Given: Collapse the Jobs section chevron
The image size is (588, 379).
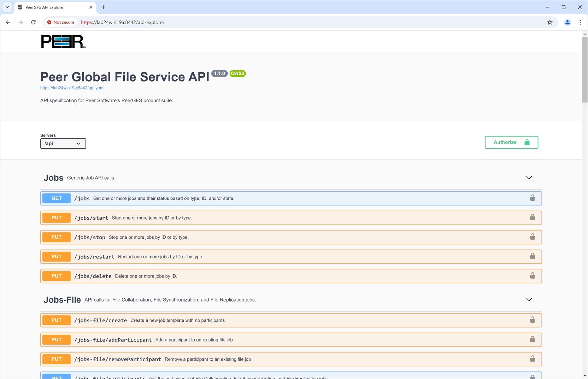Looking at the screenshot, I should pyautogui.click(x=529, y=177).
